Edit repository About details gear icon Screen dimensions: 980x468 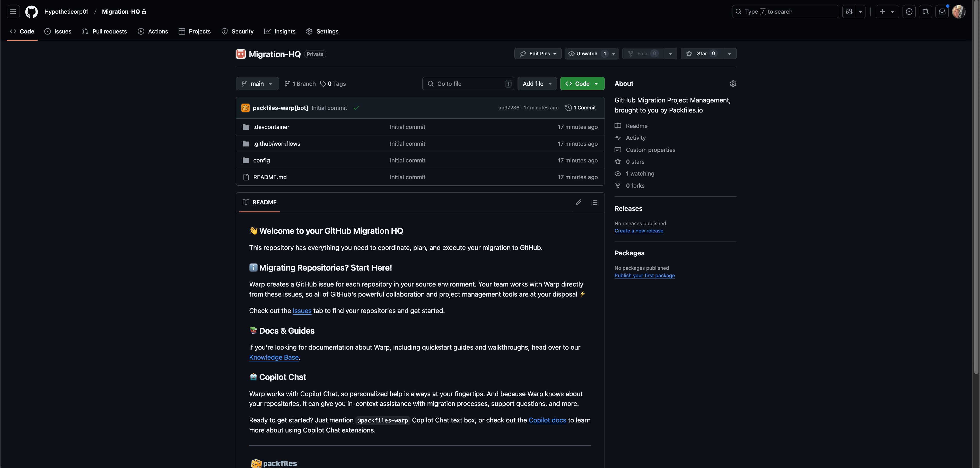pos(733,84)
